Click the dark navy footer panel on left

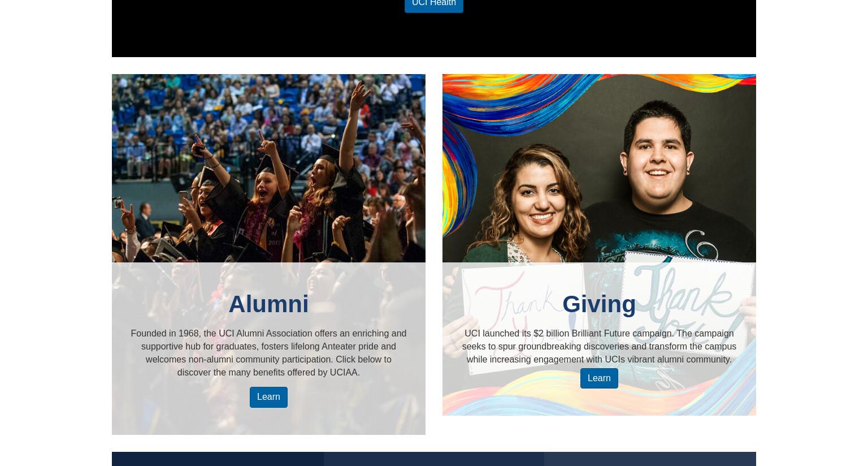point(218,459)
